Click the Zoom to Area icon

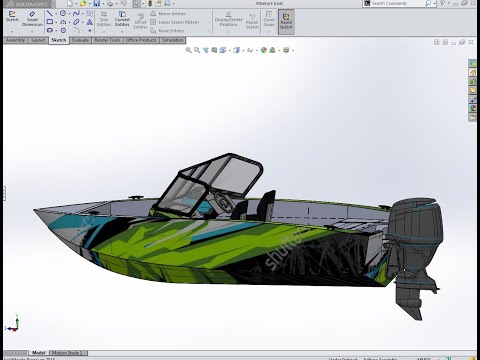point(197,50)
